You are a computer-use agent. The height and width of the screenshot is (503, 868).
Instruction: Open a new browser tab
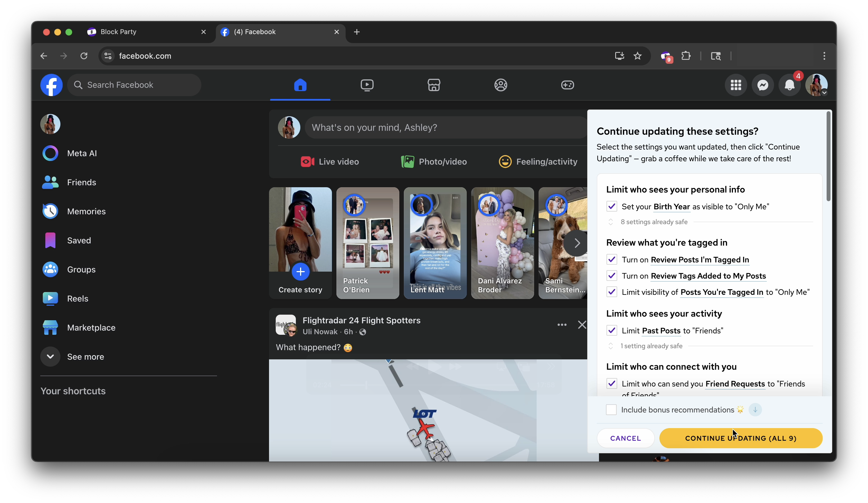click(357, 32)
